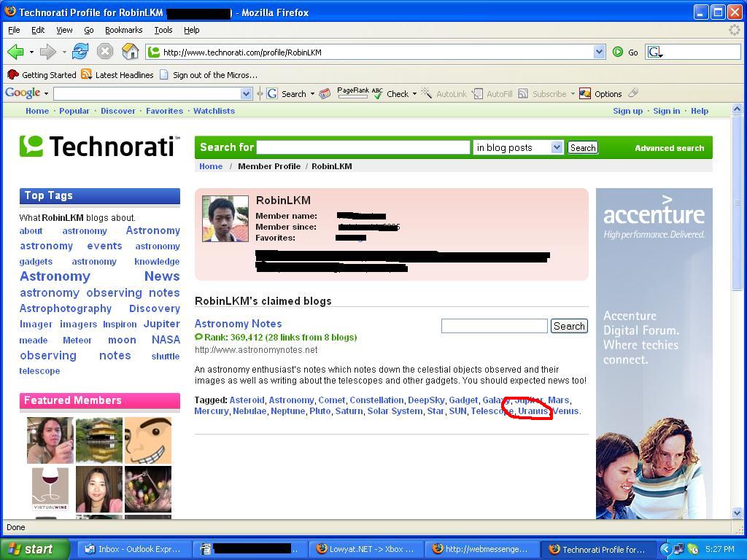Screen dimensions: 747x560
Task: Open the Google logo dropdown arrow
Action: click(x=46, y=94)
